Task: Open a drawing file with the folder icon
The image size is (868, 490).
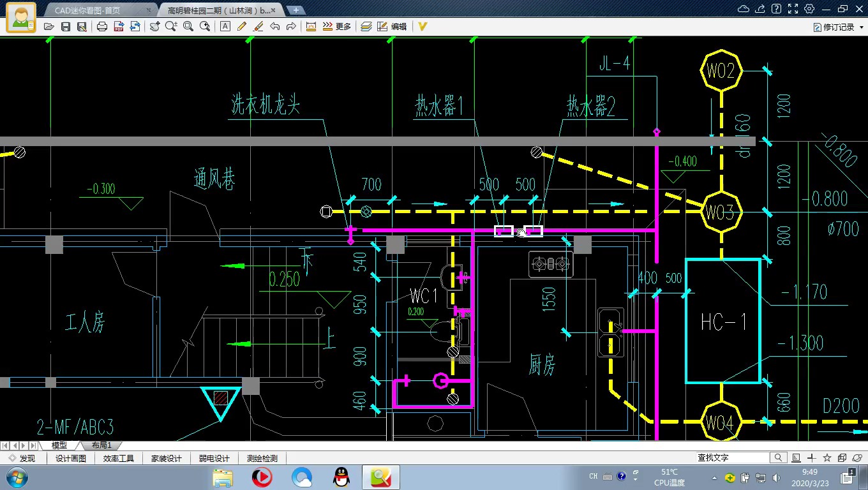Action: point(49,27)
